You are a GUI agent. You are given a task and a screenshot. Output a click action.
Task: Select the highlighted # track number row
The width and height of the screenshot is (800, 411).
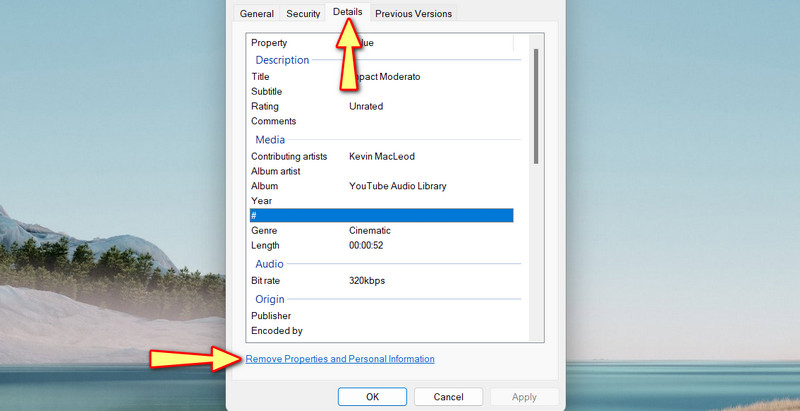pyautogui.click(x=380, y=215)
